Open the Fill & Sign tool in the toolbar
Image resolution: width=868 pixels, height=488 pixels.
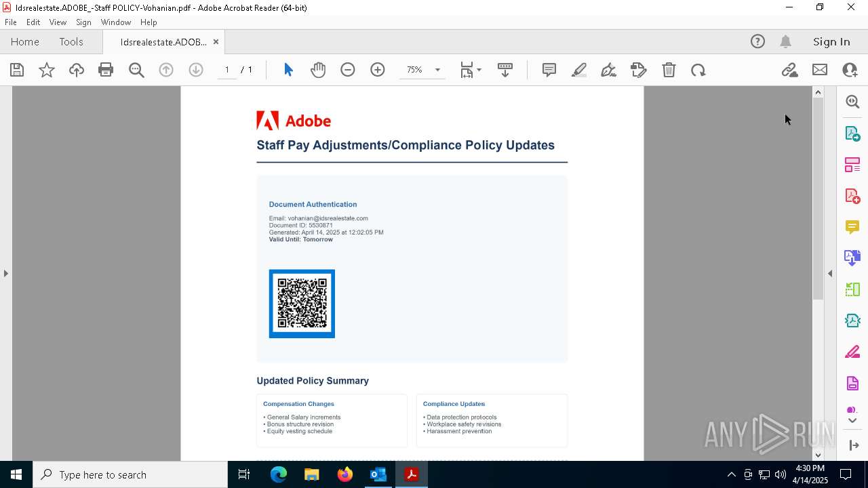click(639, 70)
